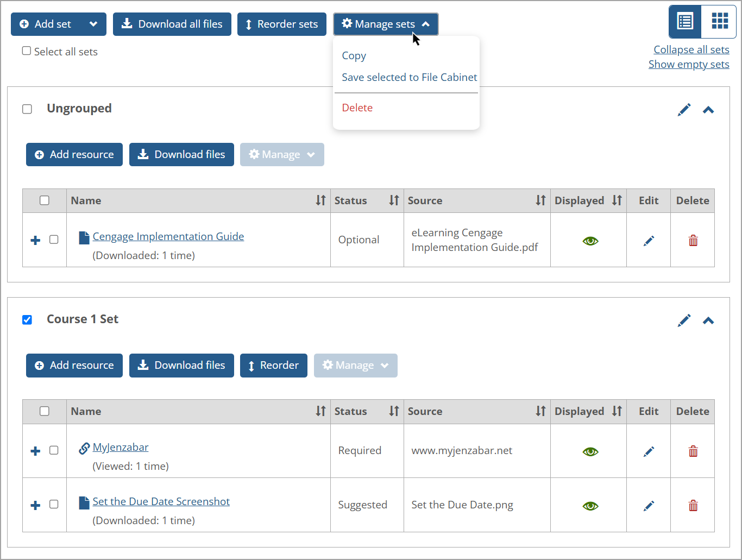Expand details for Cengage Implementation Guide
Image resolution: width=742 pixels, height=560 pixels.
(35, 240)
